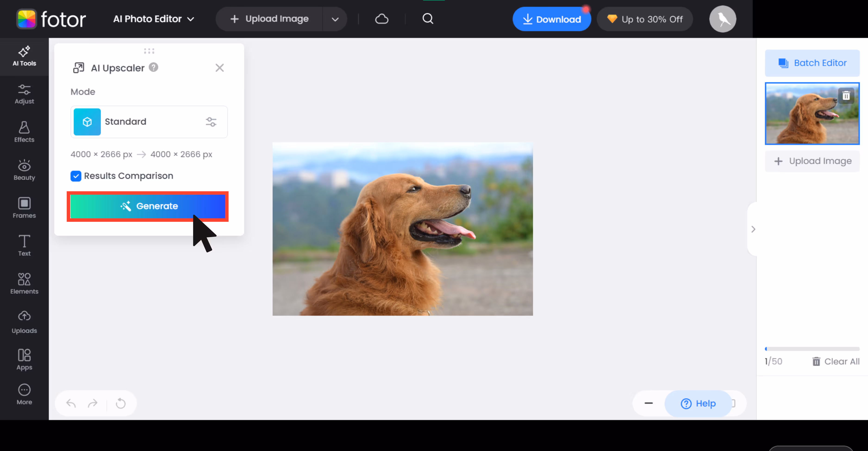Select the golden retriever thumbnail

tap(812, 113)
